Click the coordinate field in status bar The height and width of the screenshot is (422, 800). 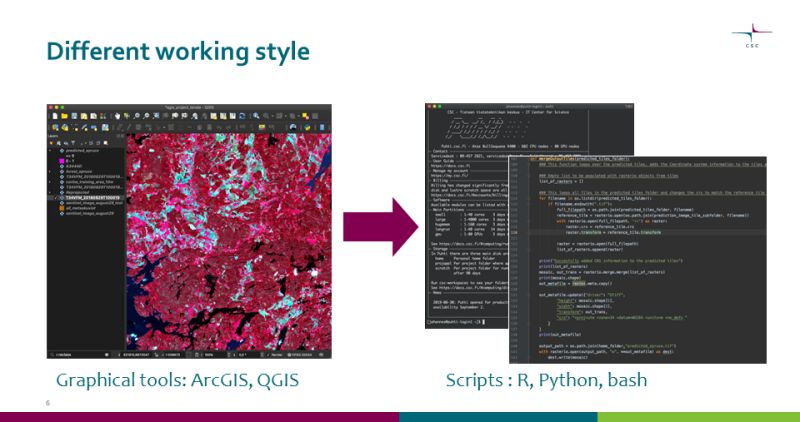[136, 355]
